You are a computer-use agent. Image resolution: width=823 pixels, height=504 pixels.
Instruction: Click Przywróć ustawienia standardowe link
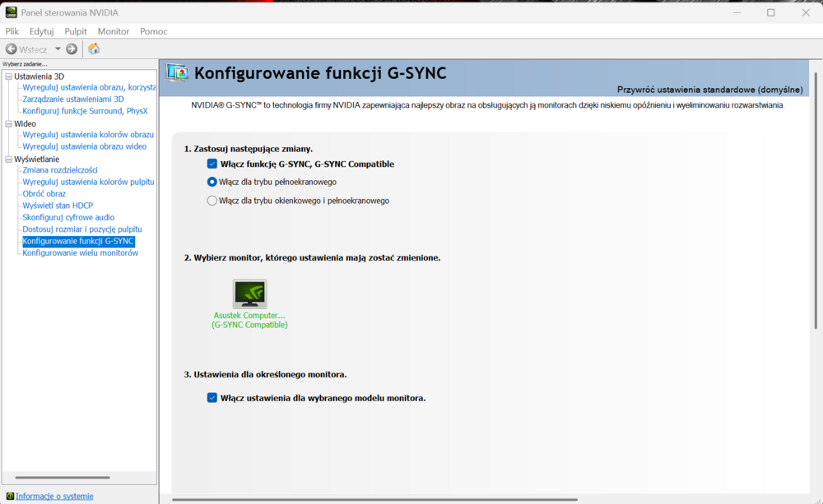(x=709, y=90)
